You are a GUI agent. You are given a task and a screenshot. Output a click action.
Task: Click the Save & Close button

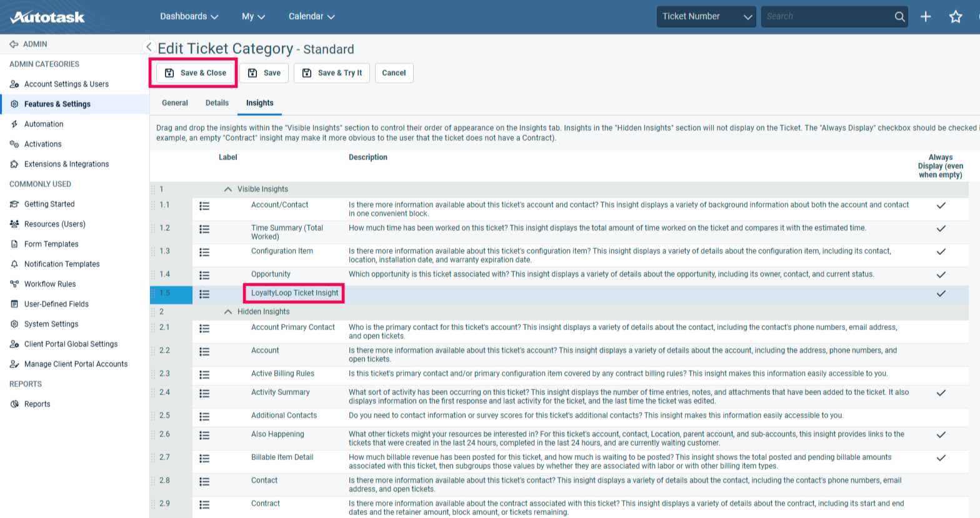(x=196, y=73)
